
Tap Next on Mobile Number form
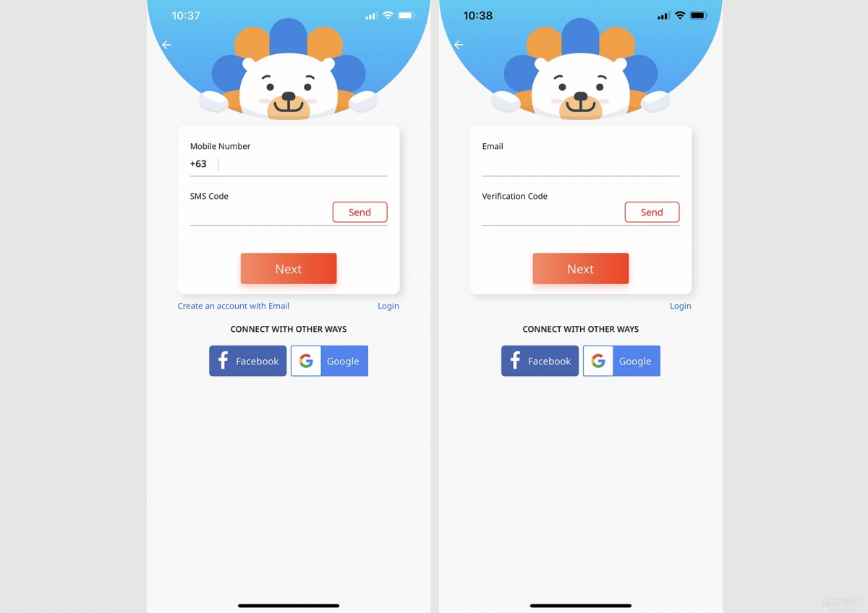coord(289,269)
